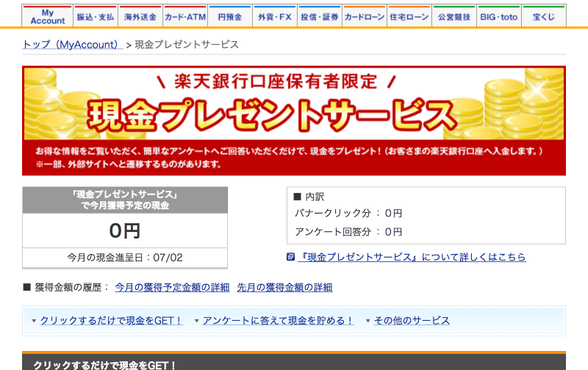588x370 pixels.
Task: Click the arrow before クリックするだけで現金をGET！
Action: (34, 321)
